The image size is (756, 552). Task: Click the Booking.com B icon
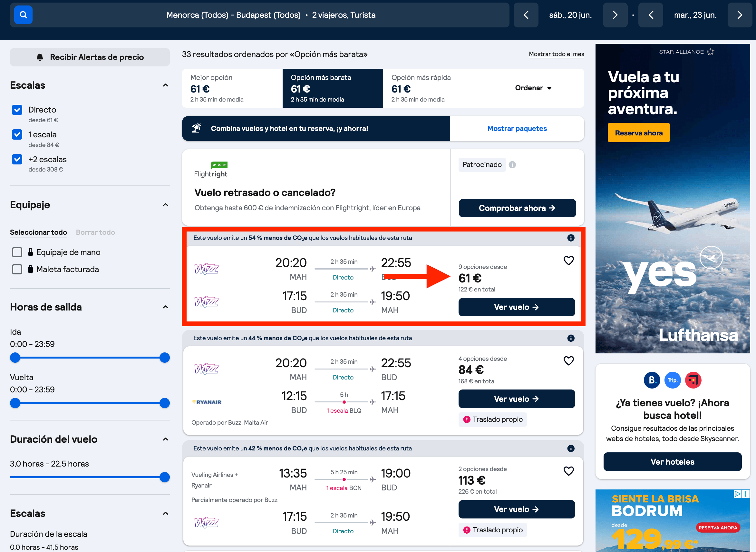tap(652, 380)
